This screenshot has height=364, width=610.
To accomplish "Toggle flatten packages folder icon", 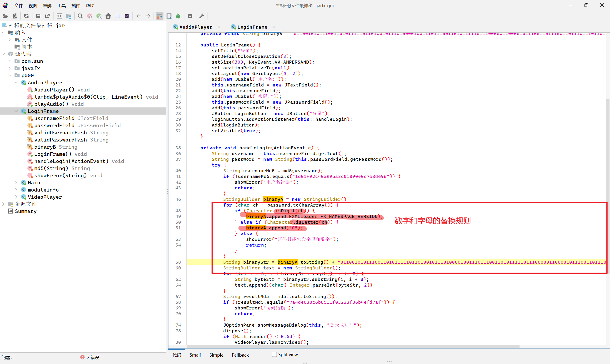I will [x=69, y=16].
